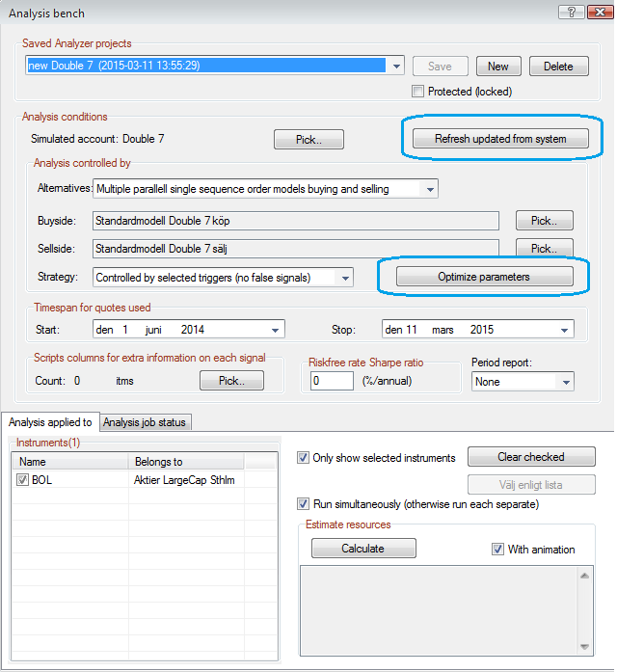Click the New project button

tap(498, 67)
